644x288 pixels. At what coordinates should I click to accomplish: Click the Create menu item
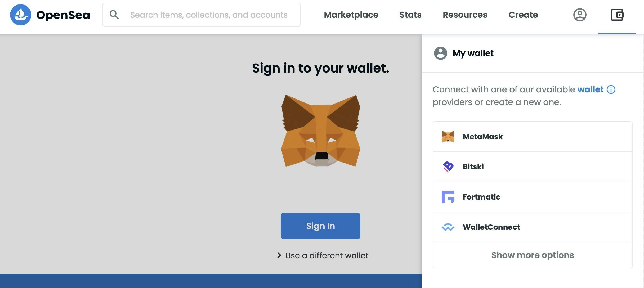pos(523,15)
